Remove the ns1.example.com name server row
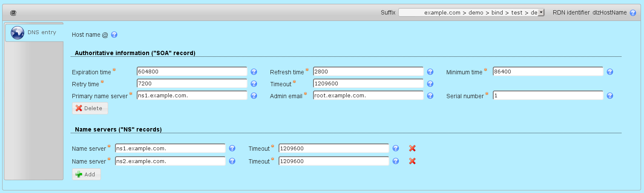Screen dimensions: 644x193 click(x=412, y=149)
